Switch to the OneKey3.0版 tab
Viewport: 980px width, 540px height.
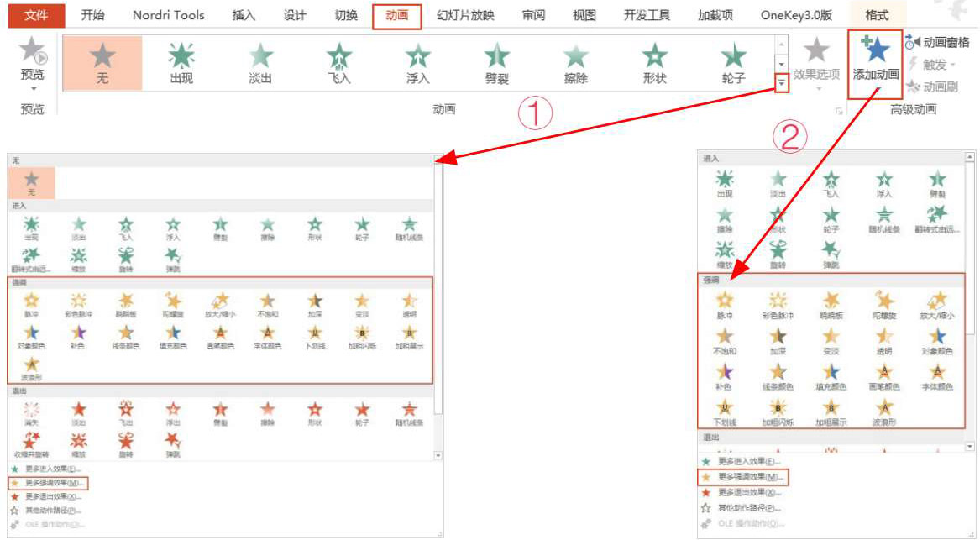(796, 15)
